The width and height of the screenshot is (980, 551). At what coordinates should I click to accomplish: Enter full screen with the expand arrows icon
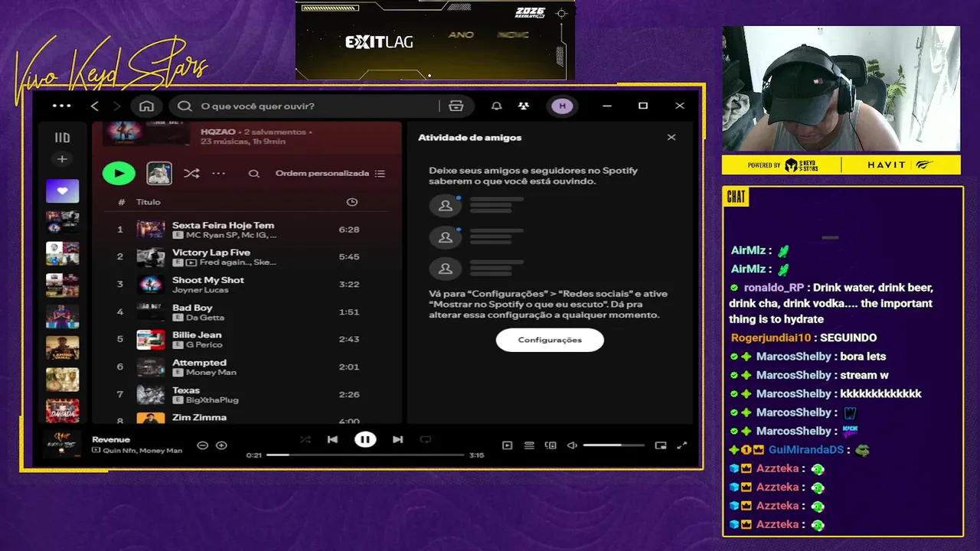(682, 445)
